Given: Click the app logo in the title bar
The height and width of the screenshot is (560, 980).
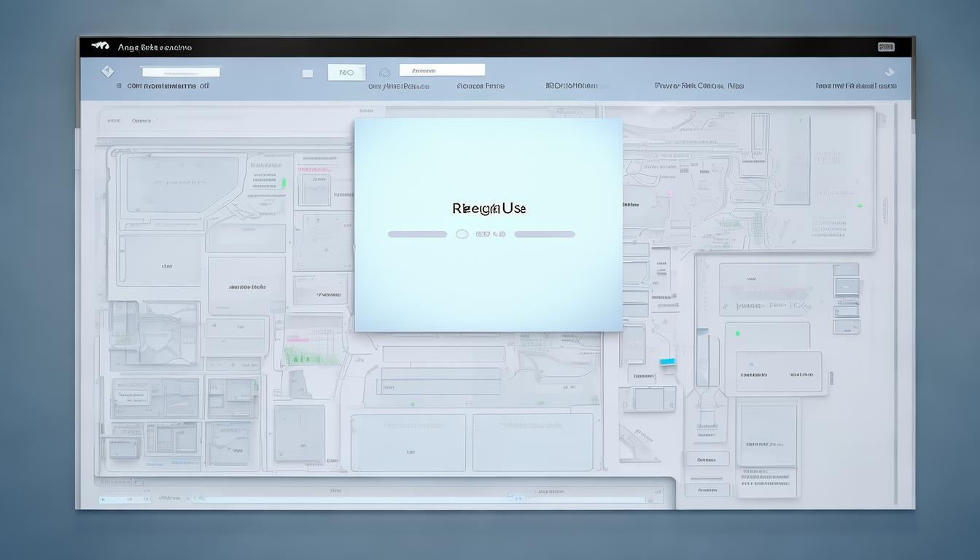Looking at the screenshot, I should click(100, 47).
